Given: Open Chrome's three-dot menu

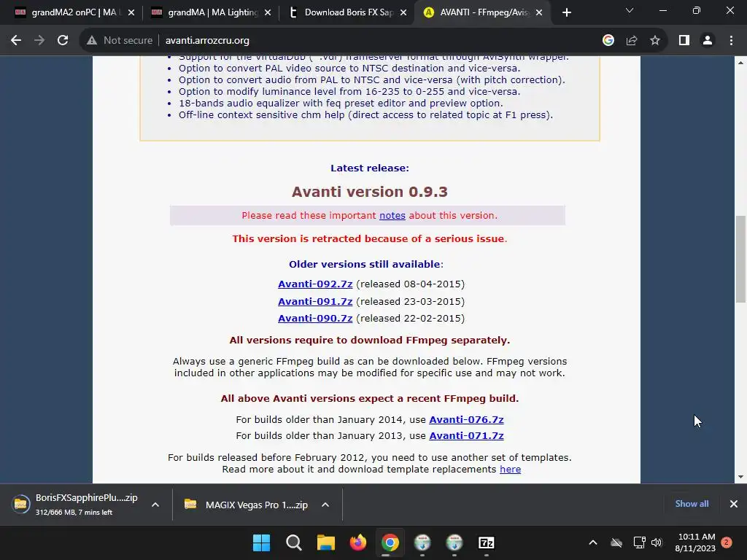Looking at the screenshot, I should tap(731, 41).
